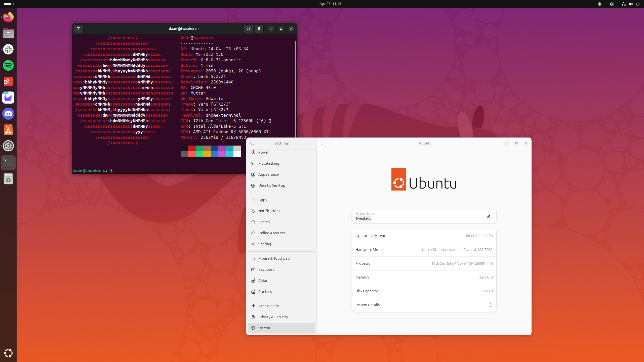644x362 pixels.
Task: Expand System Details via its chevron
Action: 491,305
